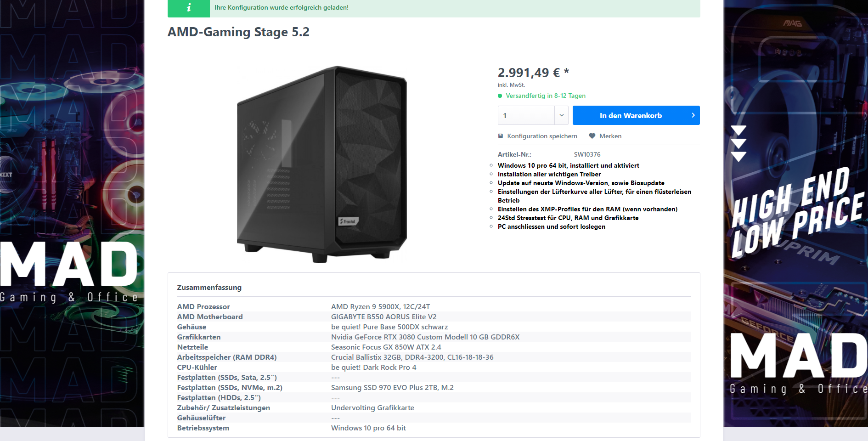The width and height of the screenshot is (868, 441).
Task: Click the AMD-Gaming Stage 5.2 title
Action: click(x=238, y=32)
